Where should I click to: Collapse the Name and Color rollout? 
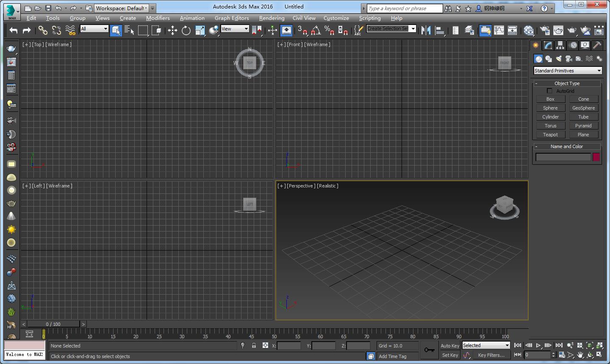point(567,146)
